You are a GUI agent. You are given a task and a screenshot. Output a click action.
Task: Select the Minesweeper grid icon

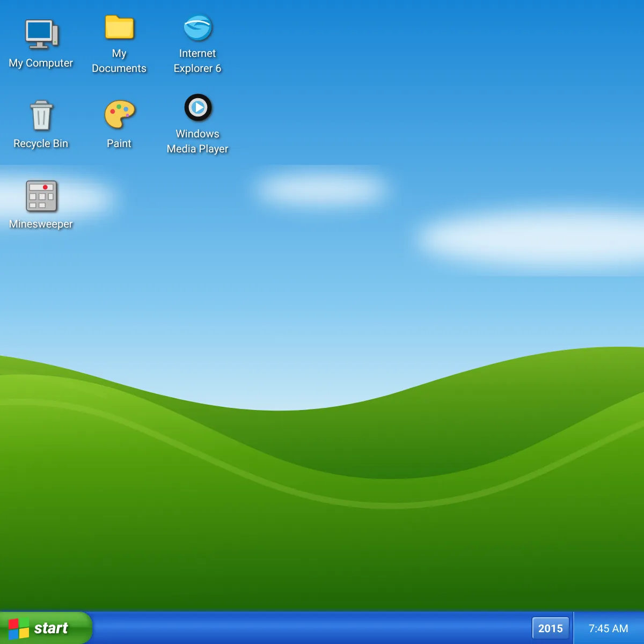41,196
